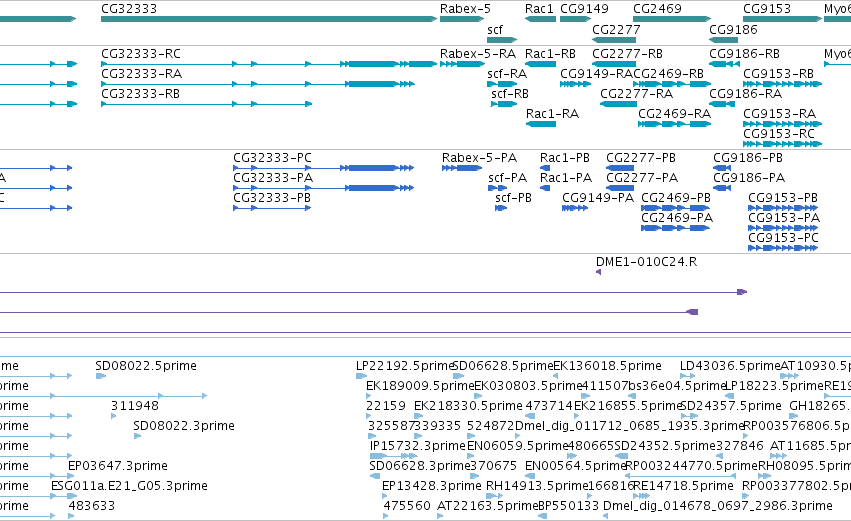Click the LP22192.5prime EST label
This screenshot has width=851, height=521.
point(405,366)
